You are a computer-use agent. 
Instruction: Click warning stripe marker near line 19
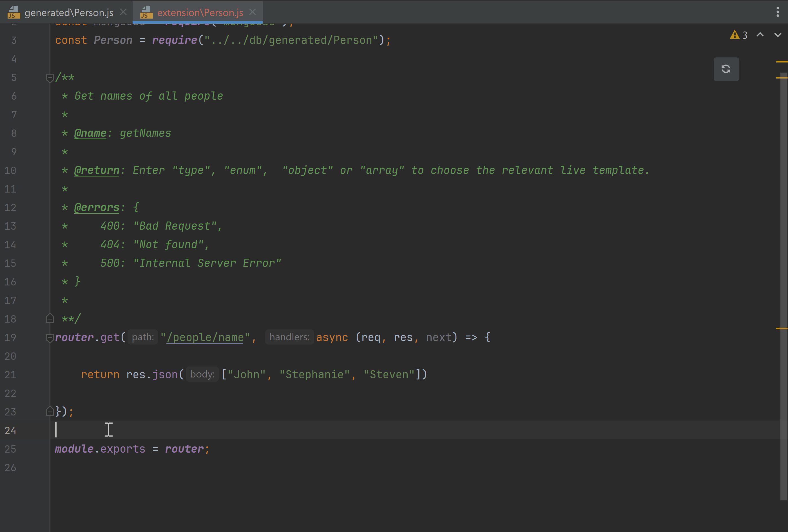tap(781, 328)
